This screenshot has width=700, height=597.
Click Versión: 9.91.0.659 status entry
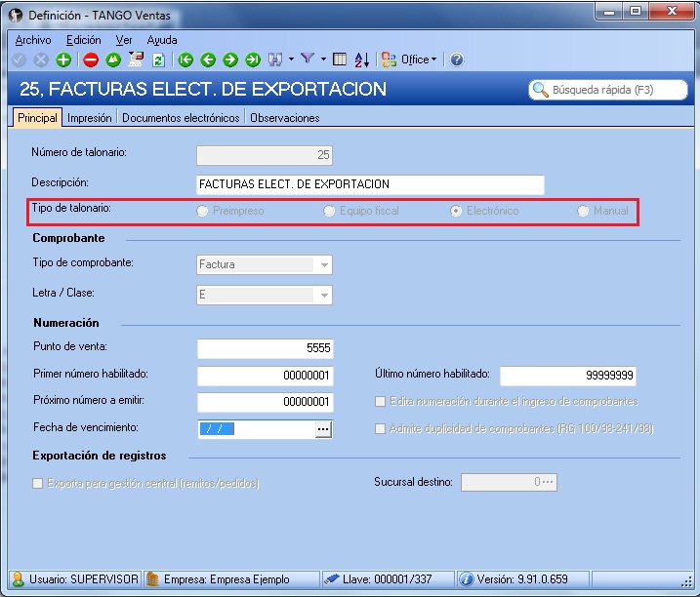coord(522,579)
